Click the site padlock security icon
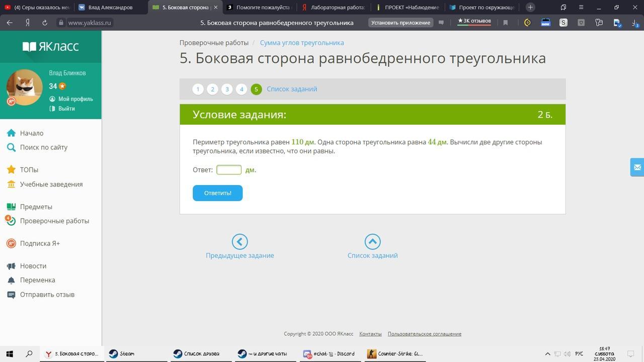This screenshot has width=644, height=362. click(x=61, y=23)
